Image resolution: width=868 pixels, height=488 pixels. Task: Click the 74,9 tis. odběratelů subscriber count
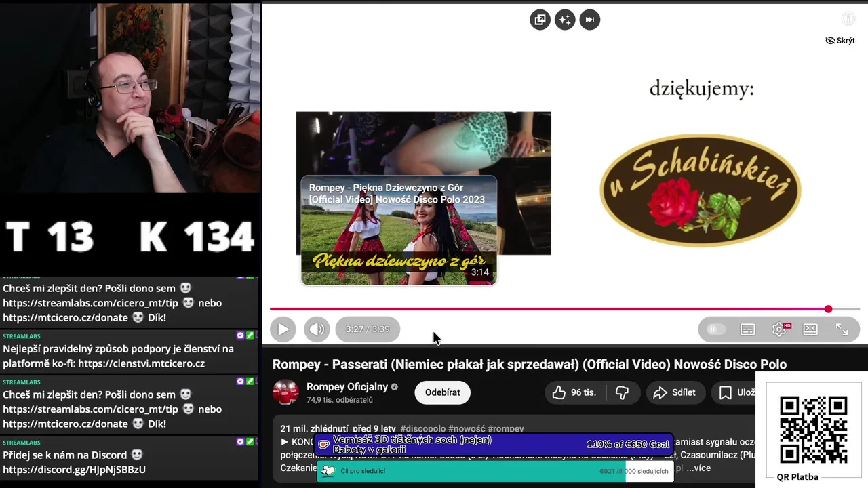pos(340,400)
